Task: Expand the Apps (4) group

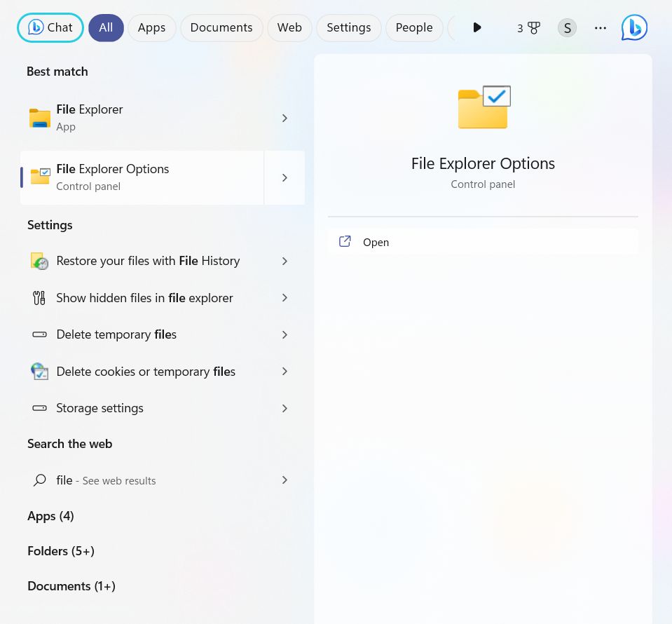Action: [50, 516]
